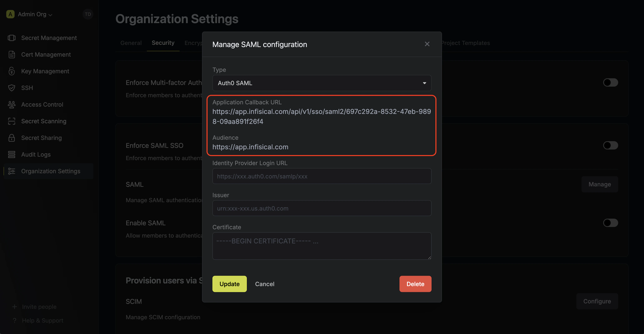Toggle the Enable SAML switch
Image resolution: width=644 pixels, height=334 pixels.
[610, 223]
